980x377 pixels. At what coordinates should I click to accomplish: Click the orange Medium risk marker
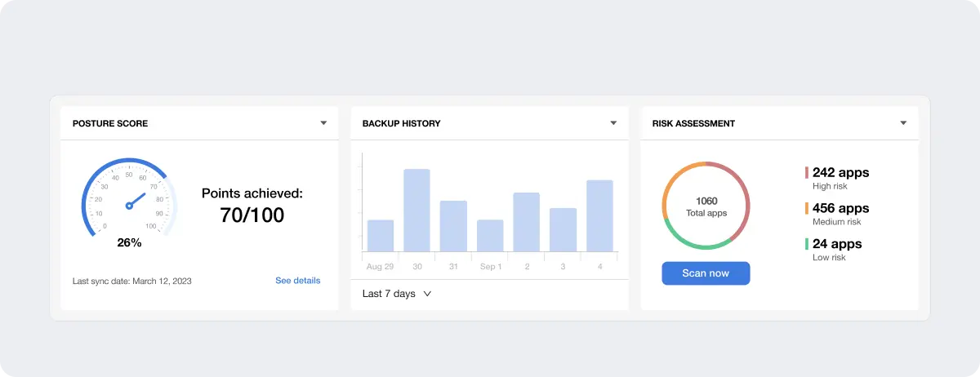[x=807, y=209]
